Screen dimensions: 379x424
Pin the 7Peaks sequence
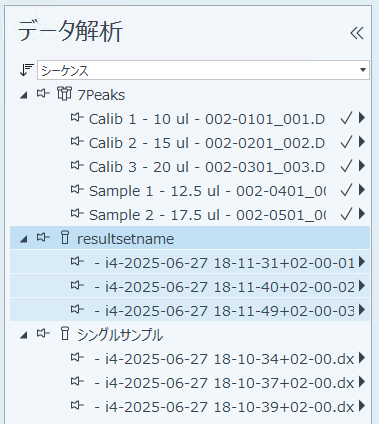click(x=43, y=93)
